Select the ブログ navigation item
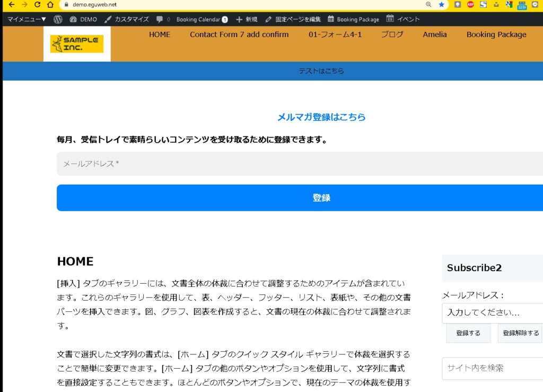The image size is (543, 392). coord(392,34)
